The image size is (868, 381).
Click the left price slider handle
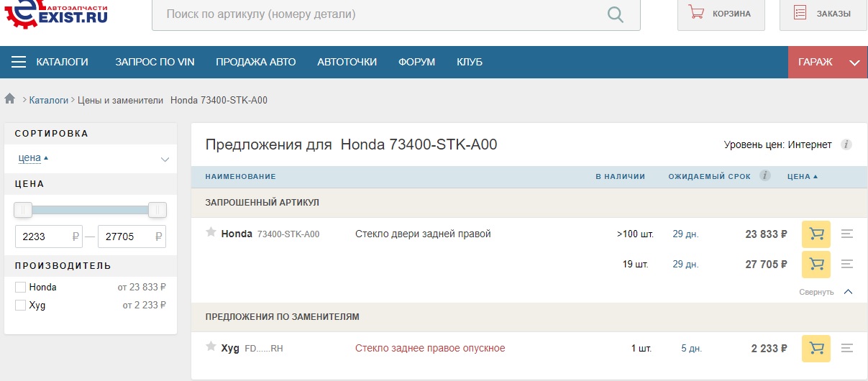pos(23,210)
